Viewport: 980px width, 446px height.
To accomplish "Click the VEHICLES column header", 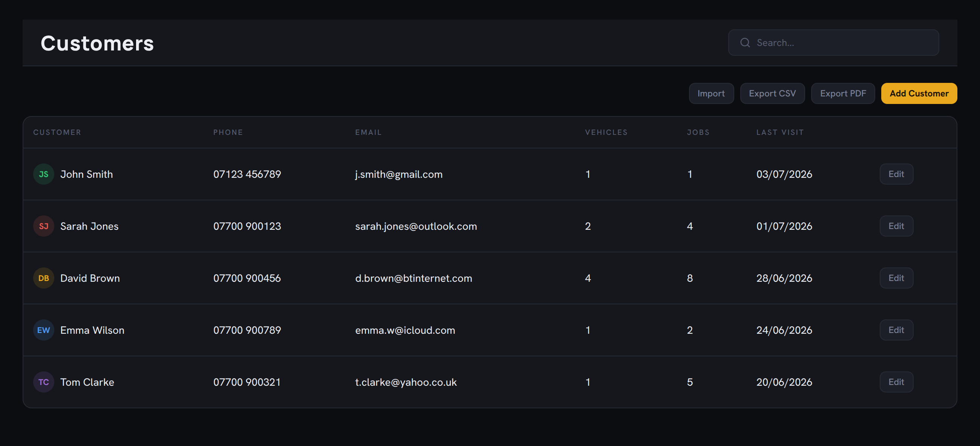I will [606, 132].
